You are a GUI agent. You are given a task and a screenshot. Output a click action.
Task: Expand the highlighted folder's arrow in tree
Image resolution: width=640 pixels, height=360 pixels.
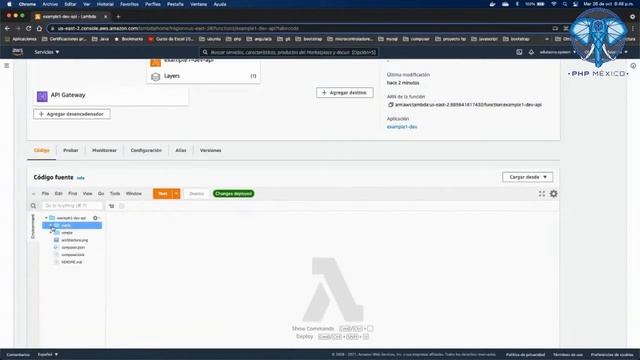[x=51, y=225]
